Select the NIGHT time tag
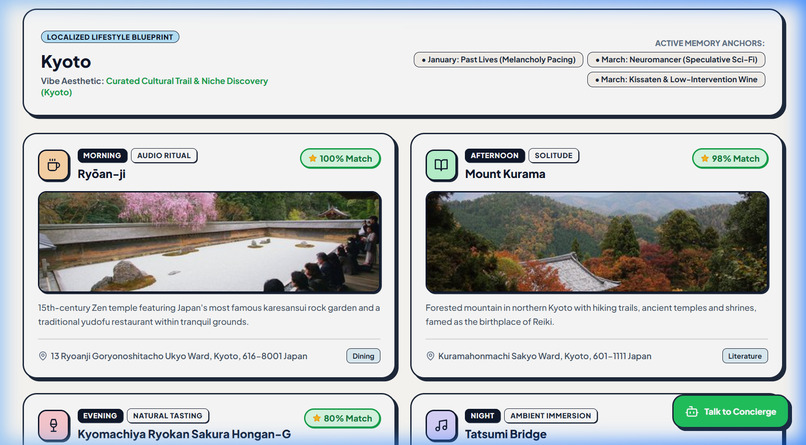This screenshot has height=445, width=806. 482,416
